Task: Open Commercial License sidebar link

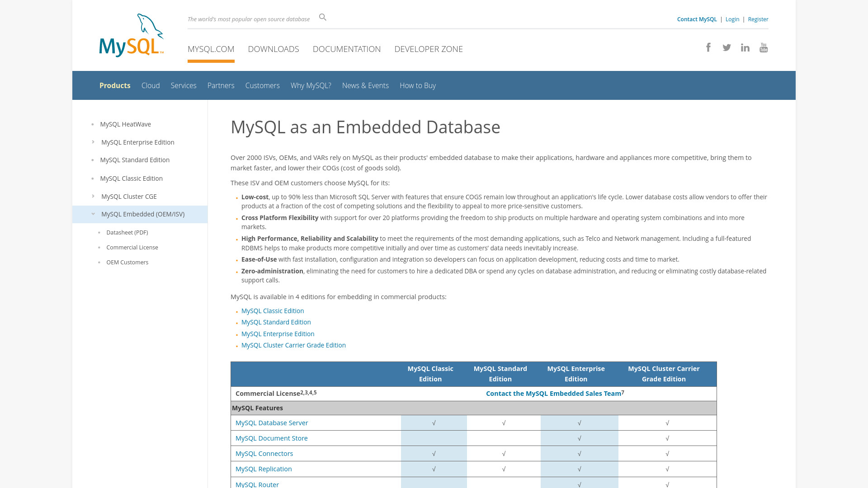Action: 132,247
